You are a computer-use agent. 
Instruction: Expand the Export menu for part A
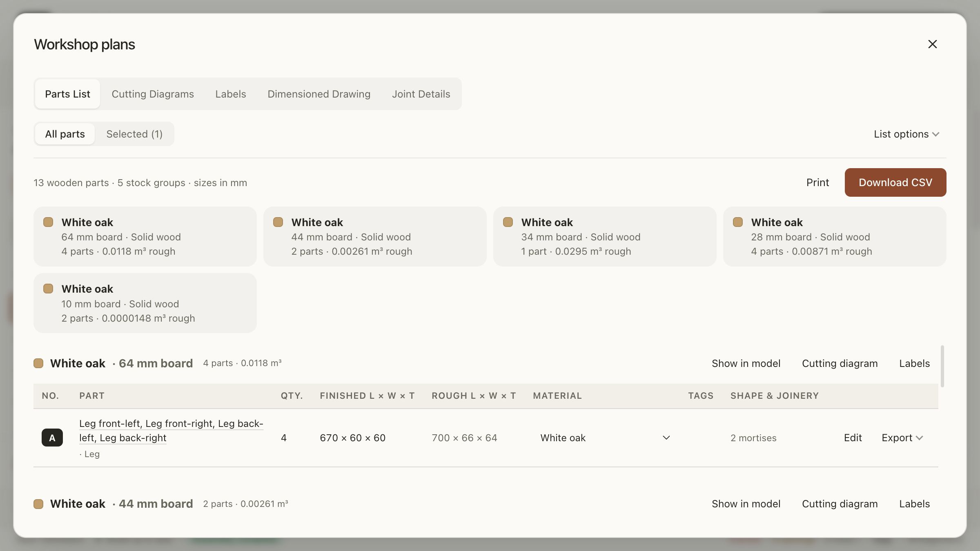(x=902, y=438)
